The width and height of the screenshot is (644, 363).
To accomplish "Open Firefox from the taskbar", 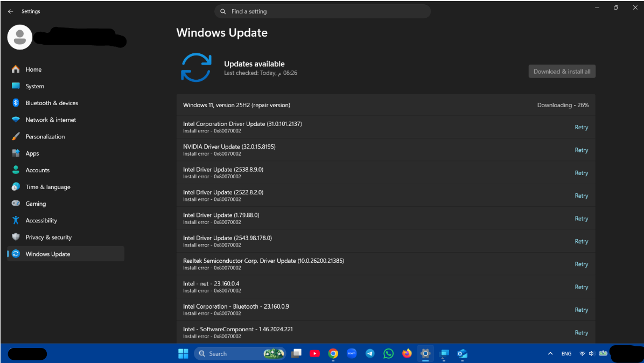I will point(407,353).
